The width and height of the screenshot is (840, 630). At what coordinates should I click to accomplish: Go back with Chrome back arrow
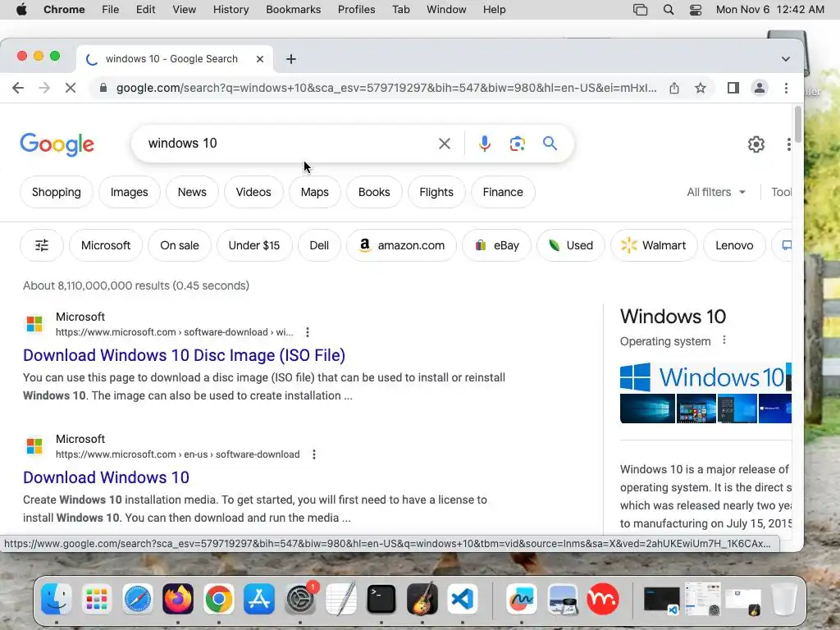click(18, 88)
